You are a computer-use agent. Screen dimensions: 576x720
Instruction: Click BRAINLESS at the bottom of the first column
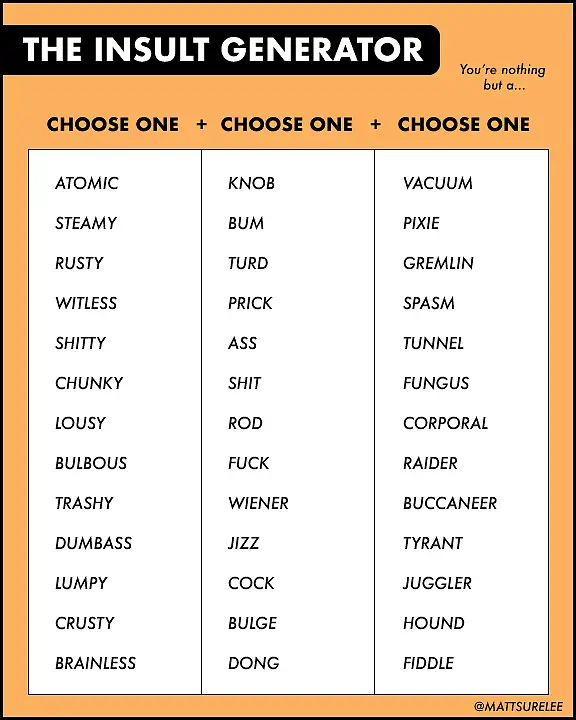click(96, 663)
